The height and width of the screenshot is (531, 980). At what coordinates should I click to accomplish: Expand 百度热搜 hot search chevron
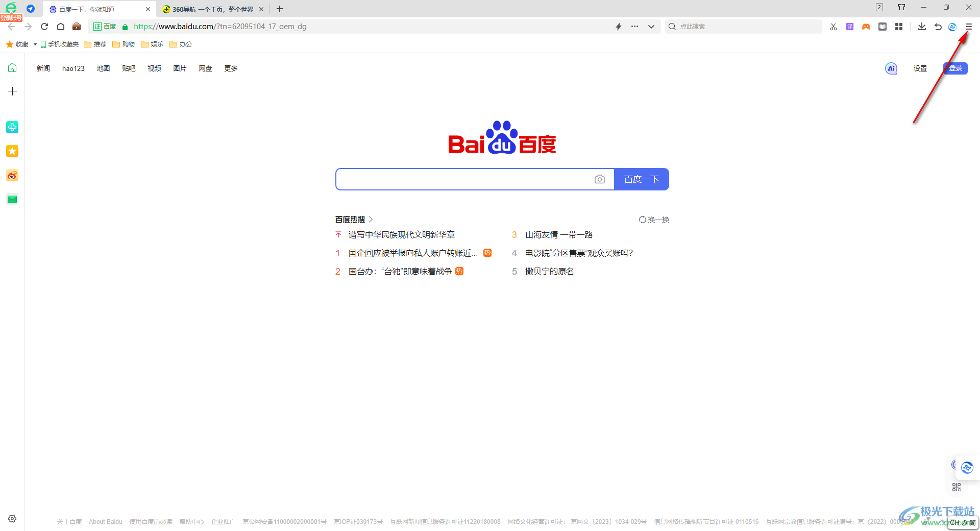click(x=371, y=219)
